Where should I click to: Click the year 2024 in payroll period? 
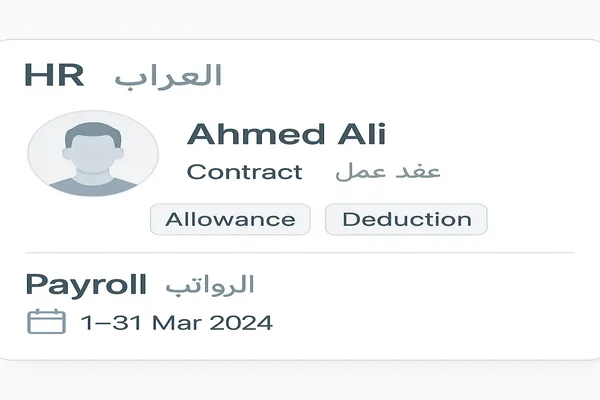point(242,323)
